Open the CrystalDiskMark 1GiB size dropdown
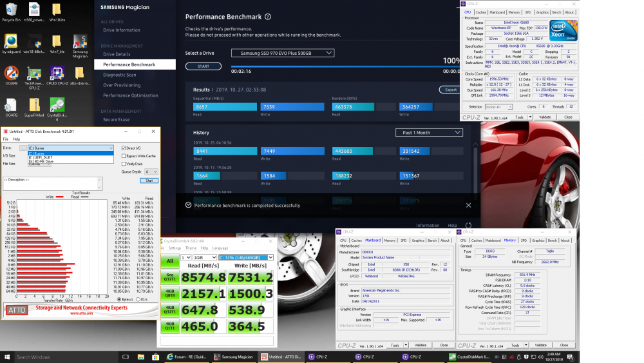The image size is (644, 363). click(x=205, y=257)
